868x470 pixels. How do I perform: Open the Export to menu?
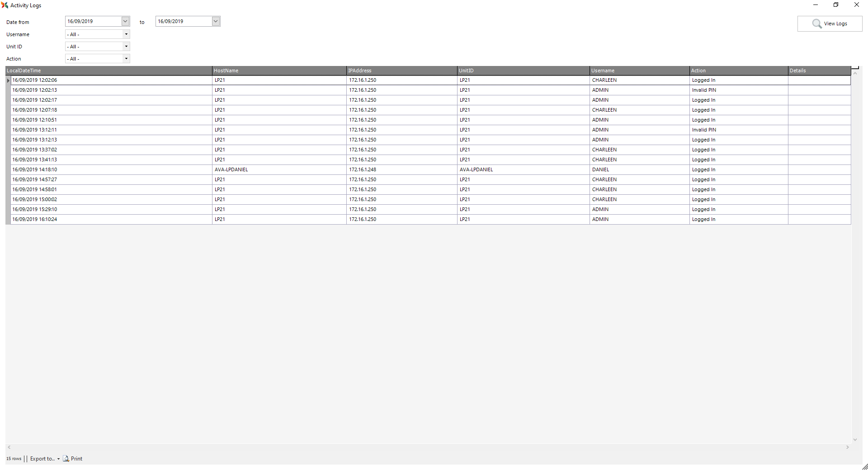(45, 458)
